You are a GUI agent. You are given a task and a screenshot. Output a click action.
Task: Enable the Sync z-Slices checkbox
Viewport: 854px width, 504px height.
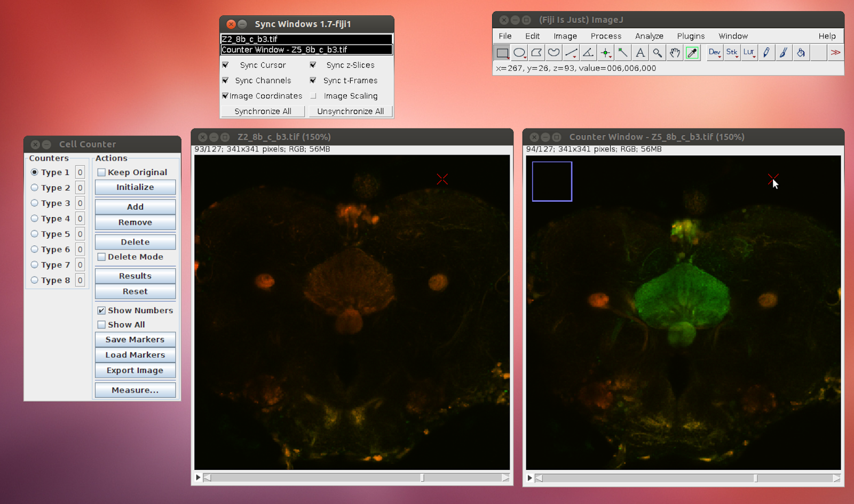[313, 65]
